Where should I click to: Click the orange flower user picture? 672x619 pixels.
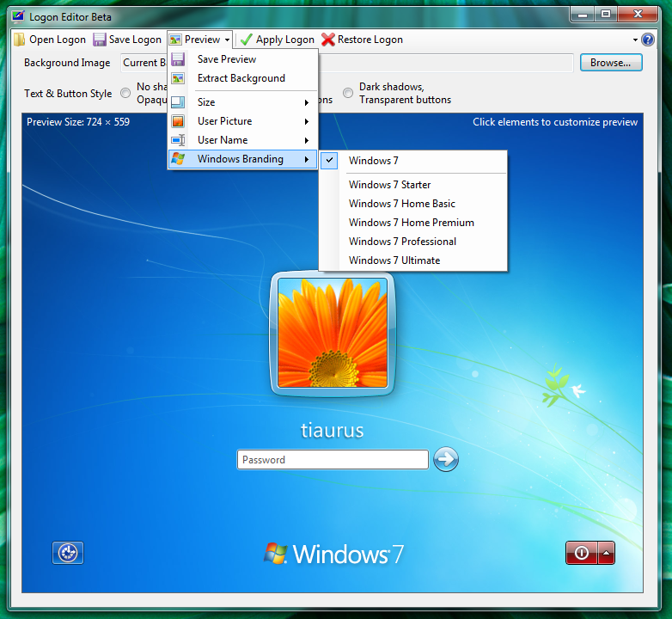pos(333,333)
